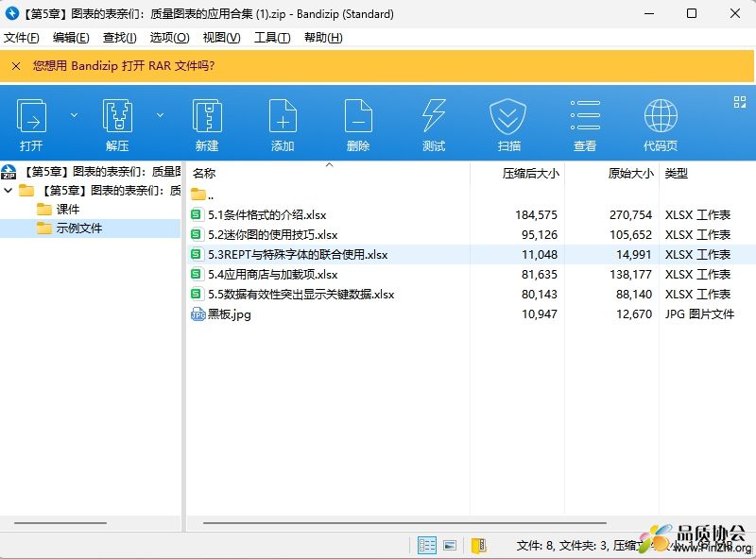Click compressed size 81,635 cell
Image resolution: width=756 pixels, height=559 pixels.
pyautogui.click(x=540, y=274)
